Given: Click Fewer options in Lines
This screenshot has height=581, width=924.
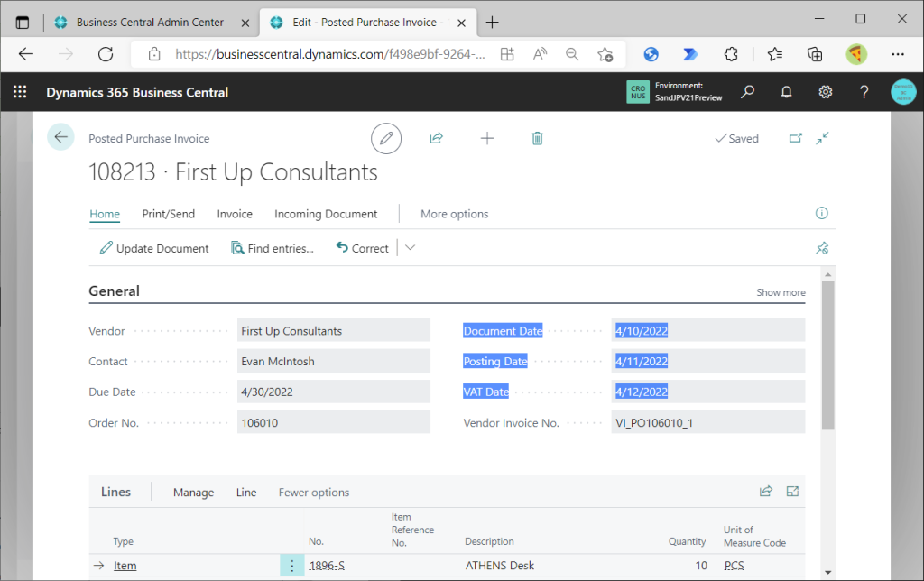Looking at the screenshot, I should [x=314, y=492].
